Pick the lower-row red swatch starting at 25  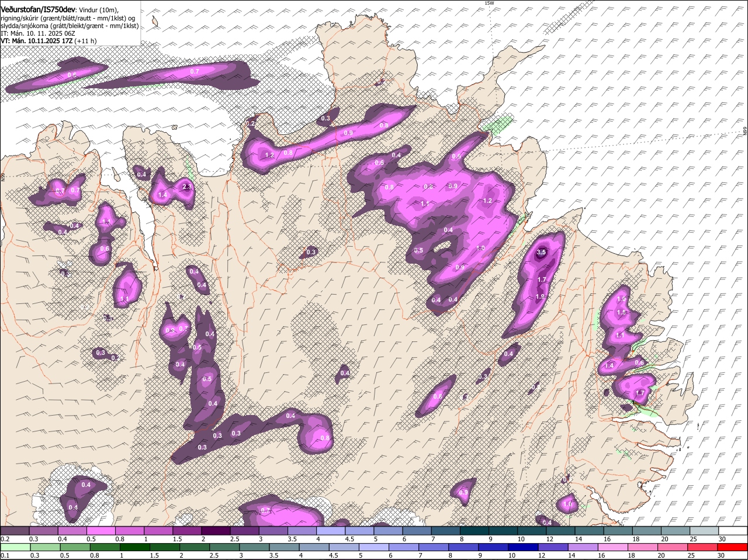coord(702,548)
